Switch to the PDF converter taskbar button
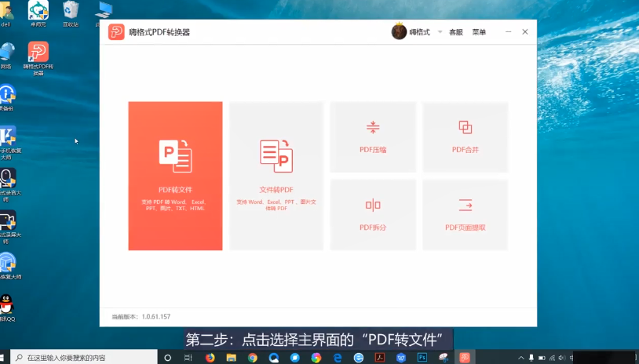The width and height of the screenshot is (639, 364). (465, 358)
